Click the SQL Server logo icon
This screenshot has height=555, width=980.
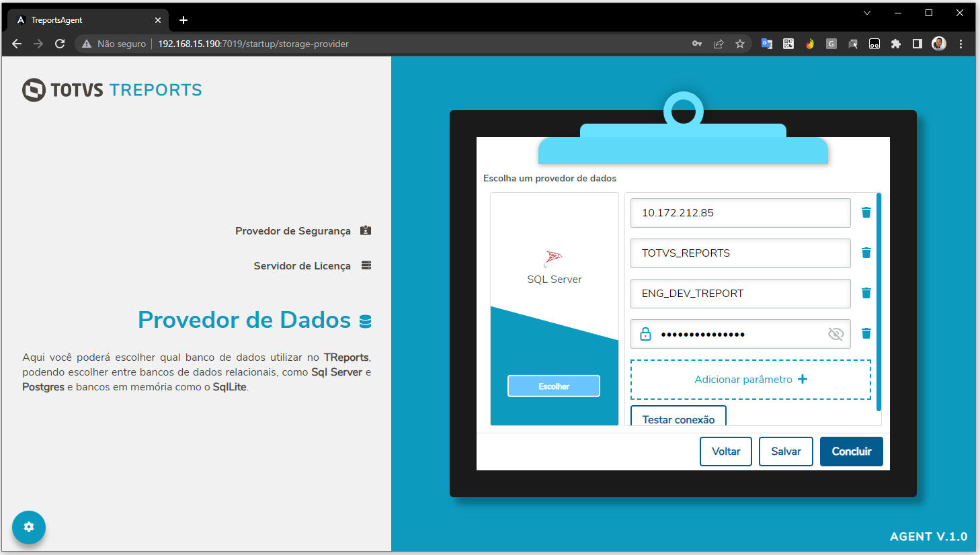(554, 259)
